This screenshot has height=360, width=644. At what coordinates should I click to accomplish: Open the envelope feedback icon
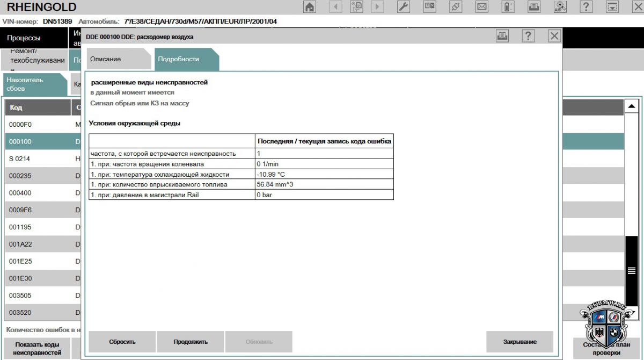pyautogui.click(x=482, y=7)
